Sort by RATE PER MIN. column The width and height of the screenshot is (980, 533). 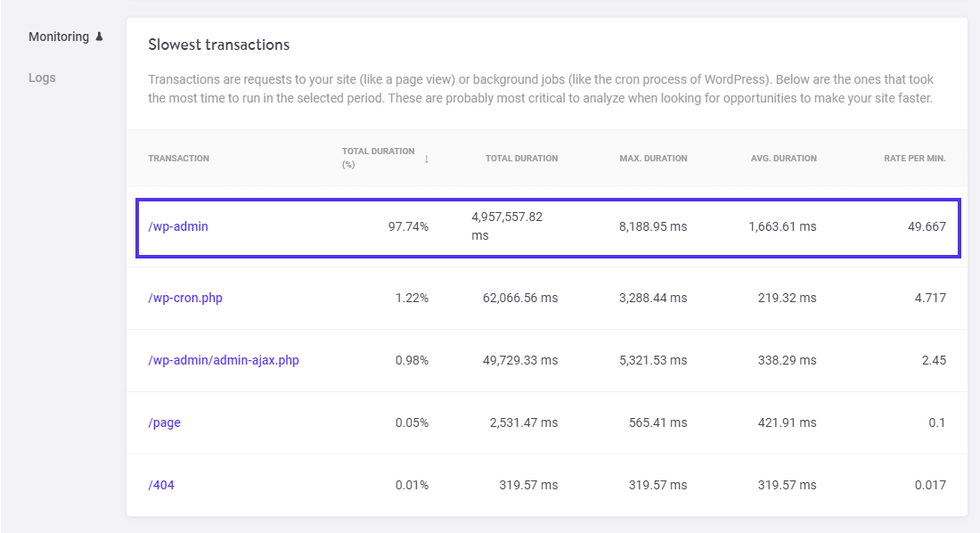tap(913, 158)
